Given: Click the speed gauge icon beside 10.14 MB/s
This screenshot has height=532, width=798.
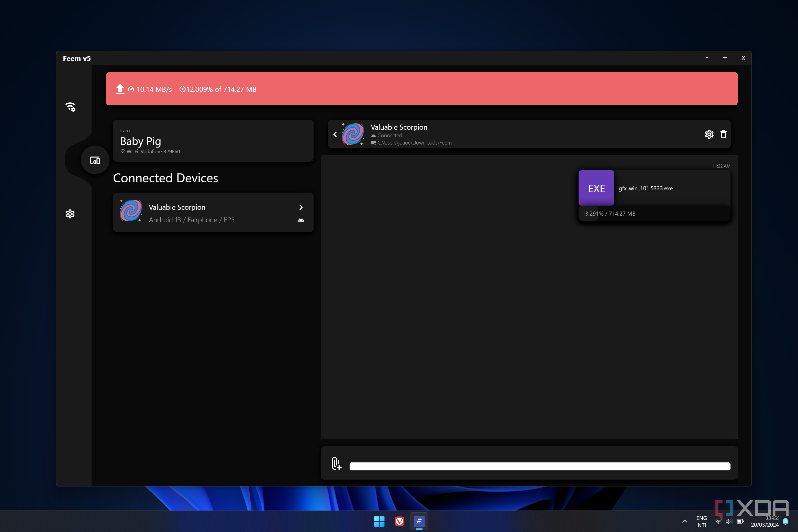Looking at the screenshot, I should (131, 89).
